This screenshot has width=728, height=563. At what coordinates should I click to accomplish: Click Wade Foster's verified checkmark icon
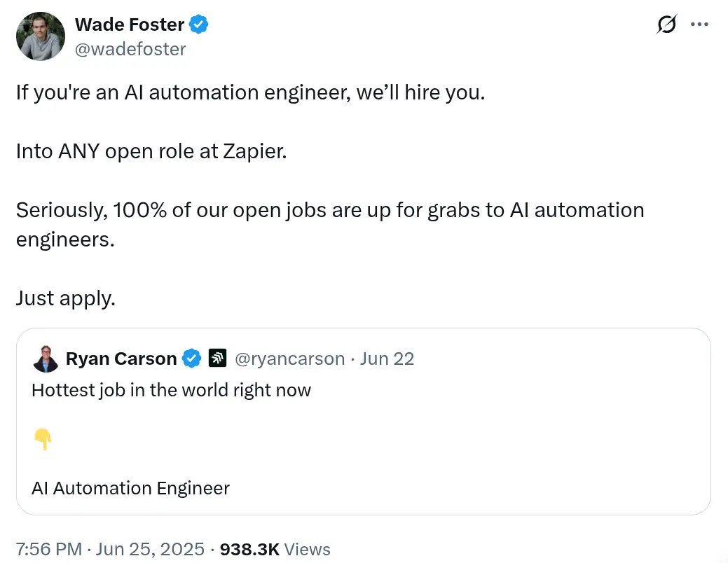pyautogui.click(x=198, y=24)
